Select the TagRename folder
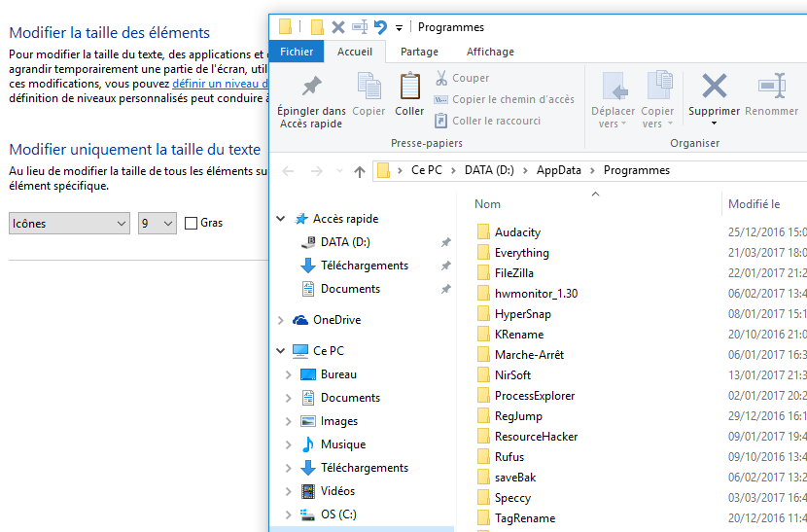 point(525,518)
